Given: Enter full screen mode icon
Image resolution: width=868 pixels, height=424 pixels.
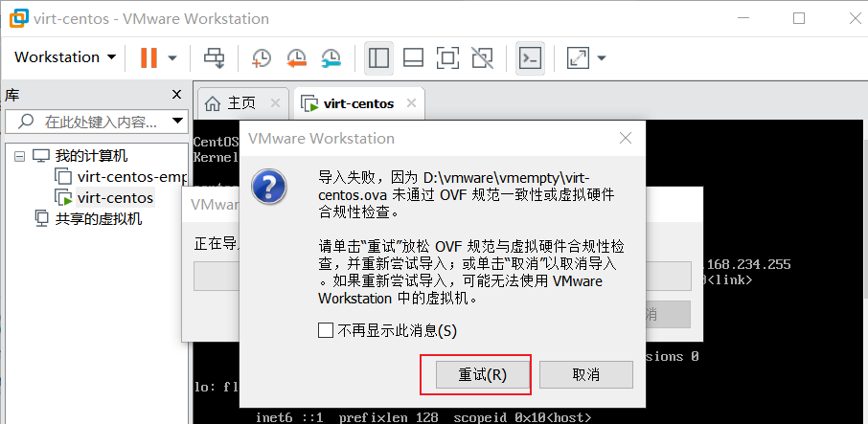Looking at the screenshot, I should click(x=447, y=57).
